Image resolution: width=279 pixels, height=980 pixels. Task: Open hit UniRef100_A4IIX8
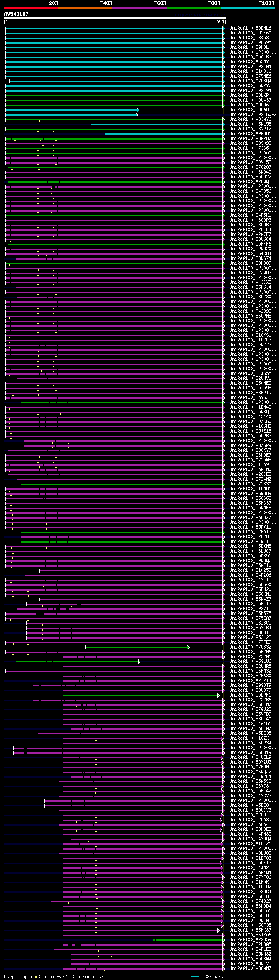tap(250, 282)
